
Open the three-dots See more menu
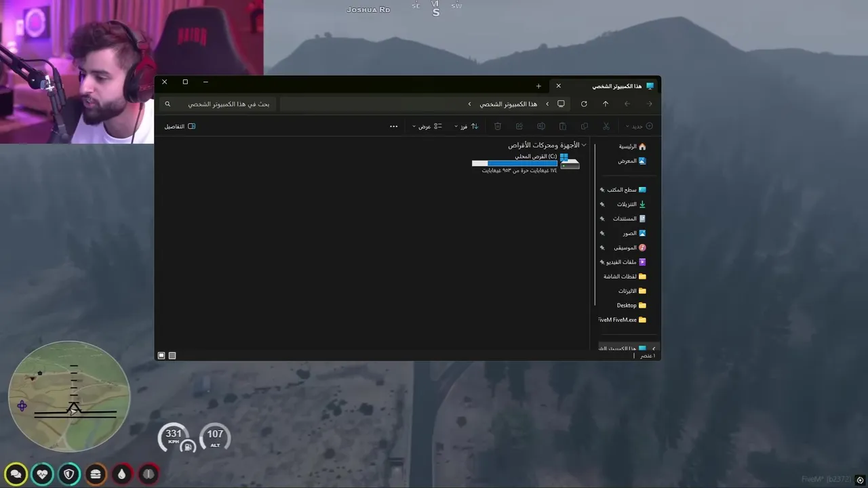coord(394,126)
